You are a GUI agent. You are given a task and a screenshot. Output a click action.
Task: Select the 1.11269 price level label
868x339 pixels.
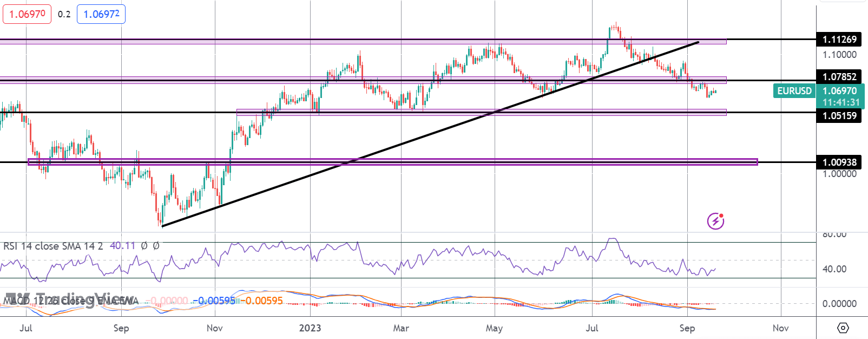tap(839, 40)
